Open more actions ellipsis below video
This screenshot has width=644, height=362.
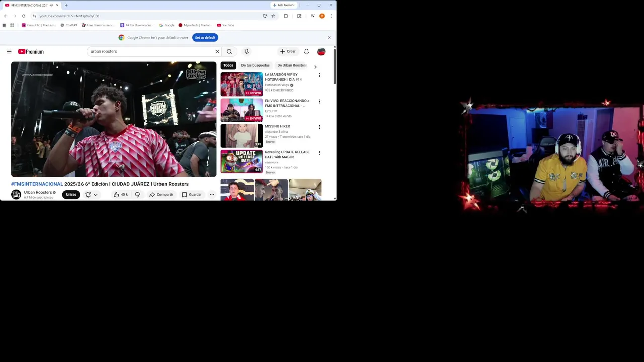coord(212,194)
